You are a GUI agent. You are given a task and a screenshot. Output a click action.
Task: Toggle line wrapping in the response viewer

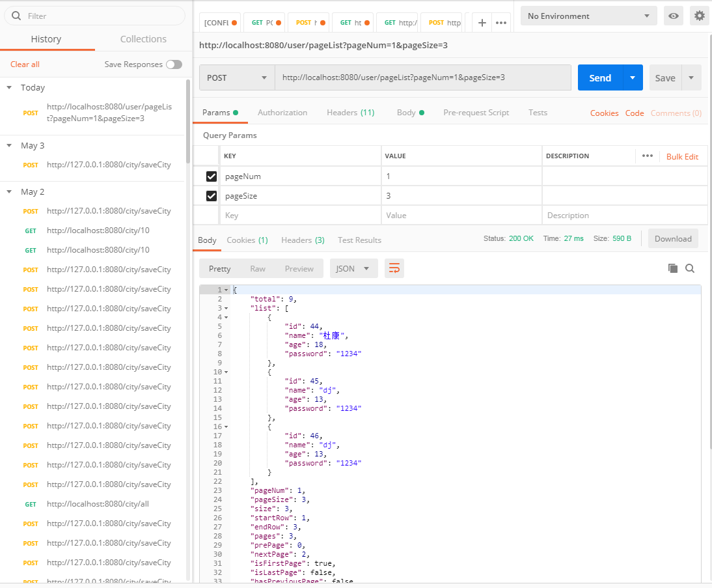(394, 268)
